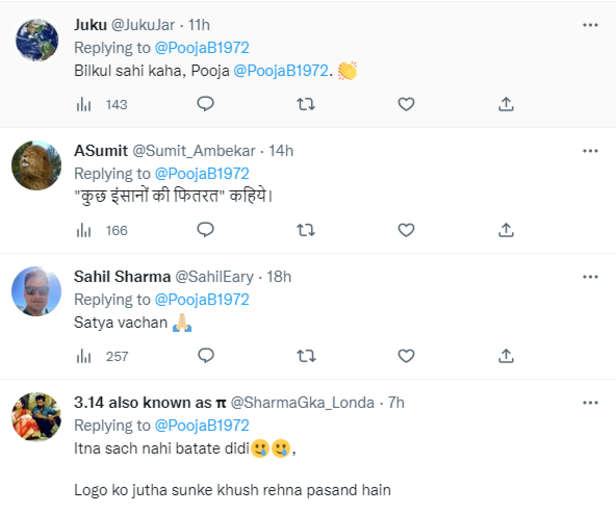The width and height of the screenshot is (616, 514).
Task: Like Sahil Sharma's tweet
Action: (406, 355)
